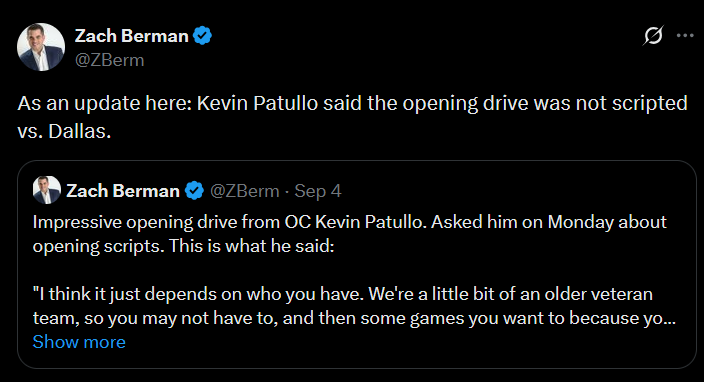Click verified badge beside top Zach Berman name
The image size is (704, 382).
pos(202,35)
